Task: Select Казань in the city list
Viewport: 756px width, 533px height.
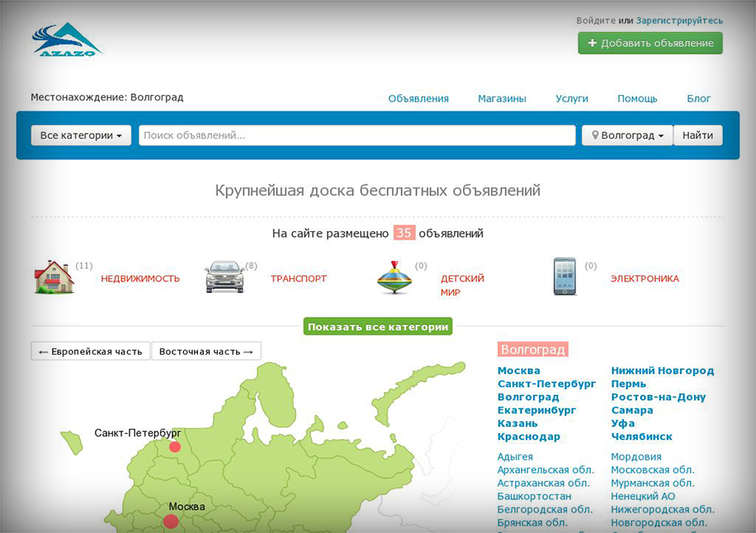Action: tap(517, 423)
